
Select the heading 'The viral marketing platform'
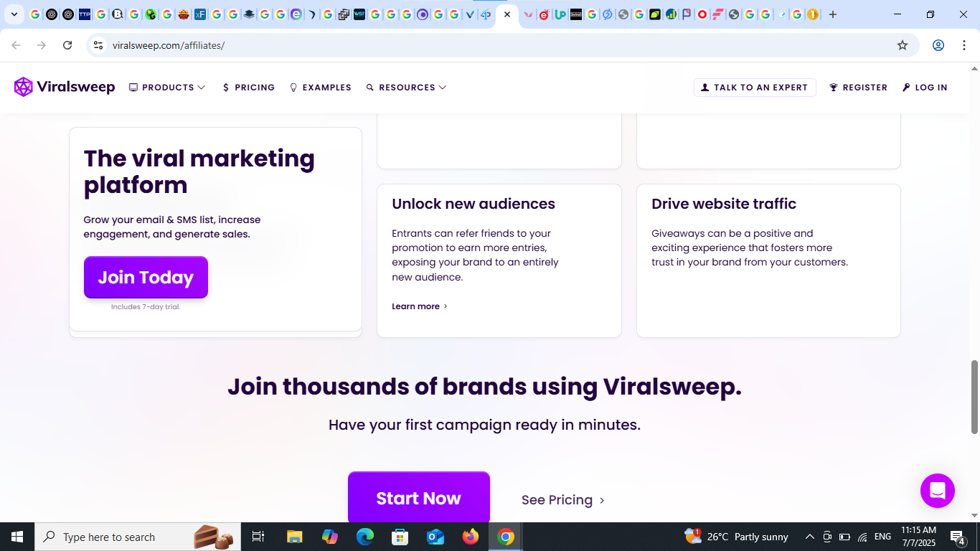click(199, 171)
